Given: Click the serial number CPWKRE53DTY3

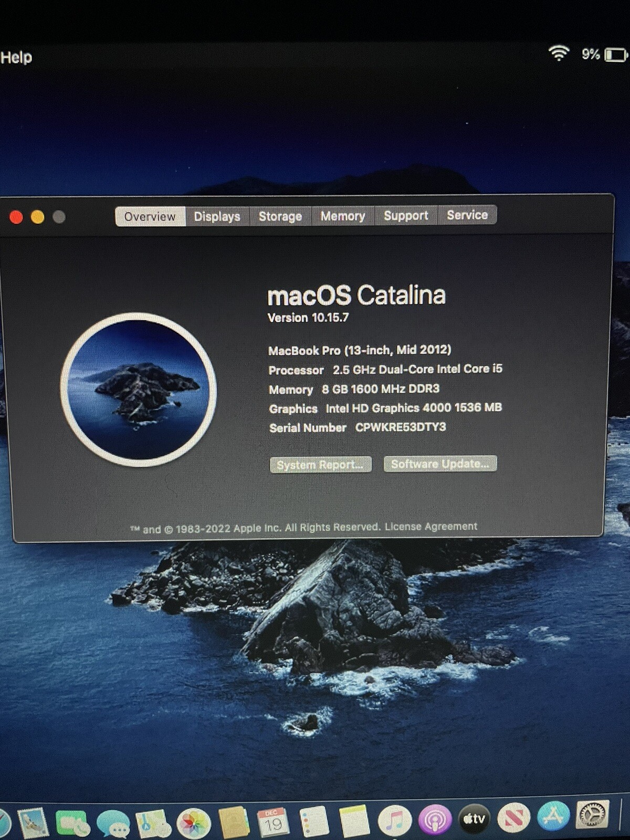Looking at the screenshot, I should pos(401,427).
